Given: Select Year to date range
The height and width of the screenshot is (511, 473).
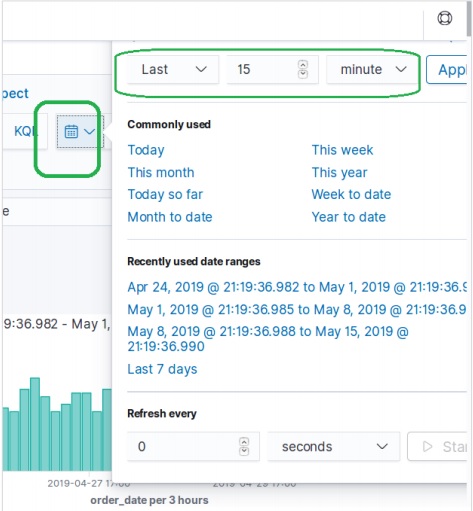Looking at the screenshot, I should (x=349, y=217).
